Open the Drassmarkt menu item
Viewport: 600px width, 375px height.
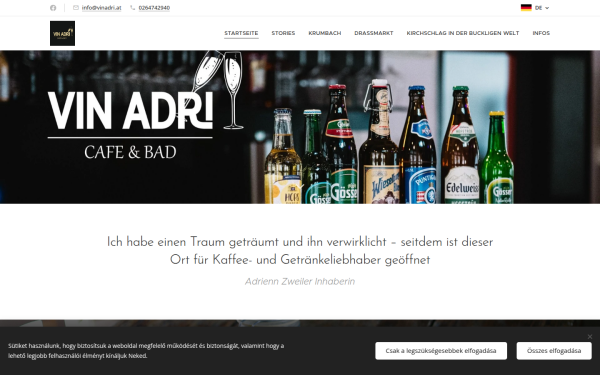pyautogui.click(x=373, y=33)
